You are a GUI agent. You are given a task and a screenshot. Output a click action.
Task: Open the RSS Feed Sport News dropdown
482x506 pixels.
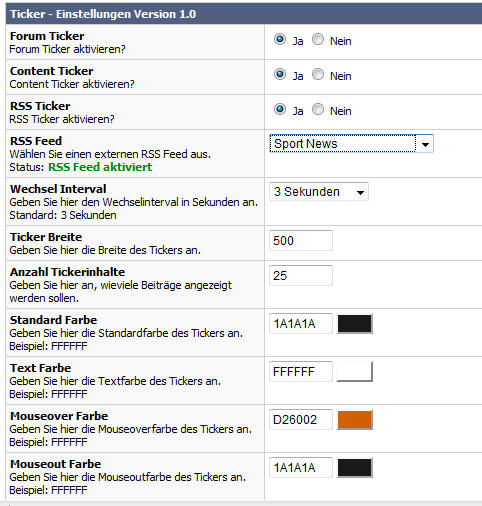[351, 144]
